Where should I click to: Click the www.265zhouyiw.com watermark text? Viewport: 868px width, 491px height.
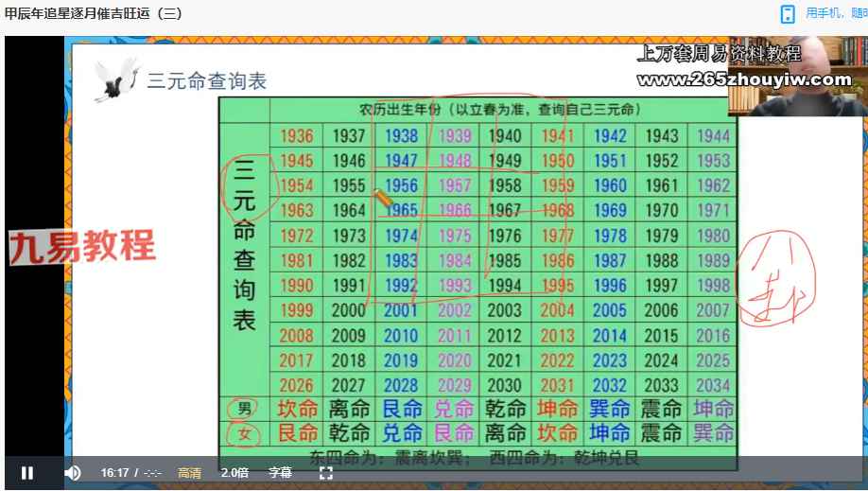tap(745, 79)
